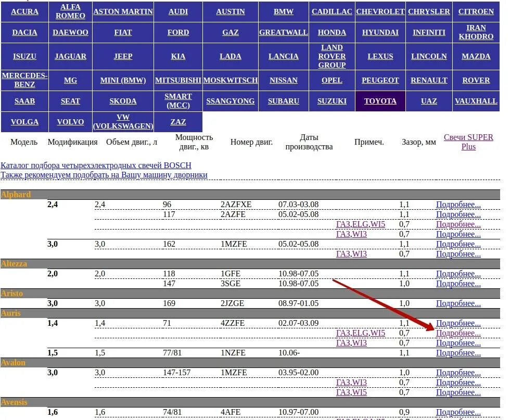Open Подробнее for Altezza 3SGE row
Image resolution: width=510 pixels, height=420 pixels.
(458, 283)
